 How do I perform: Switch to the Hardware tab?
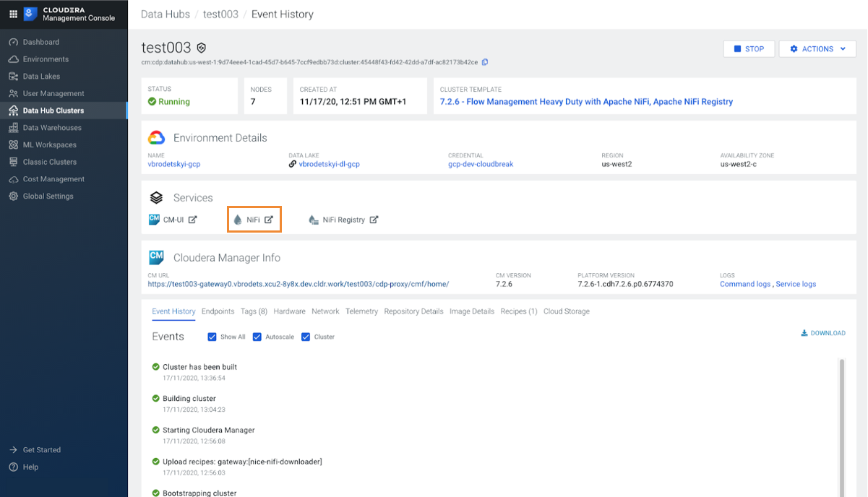coord(289,311)
